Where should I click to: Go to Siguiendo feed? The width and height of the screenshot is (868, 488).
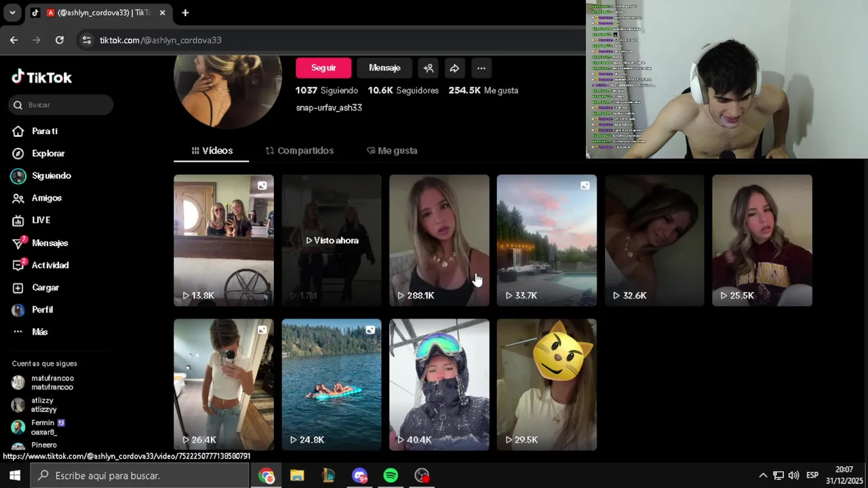42,176
